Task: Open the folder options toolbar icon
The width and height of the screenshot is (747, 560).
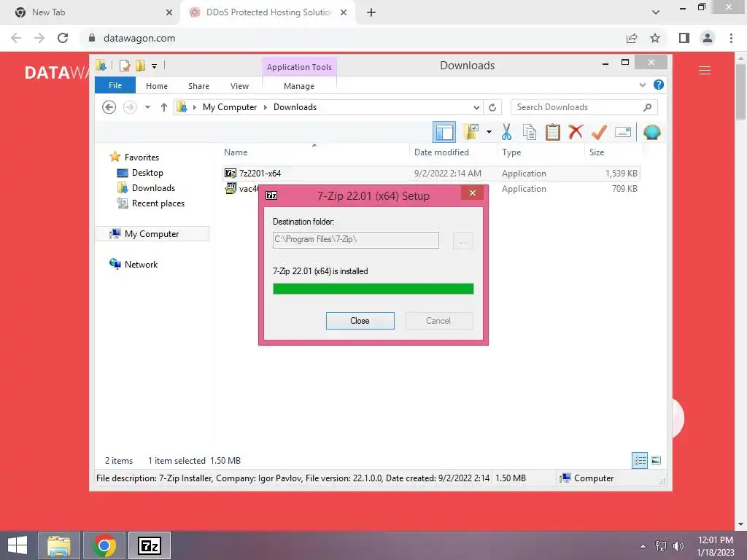Action: 471,132
